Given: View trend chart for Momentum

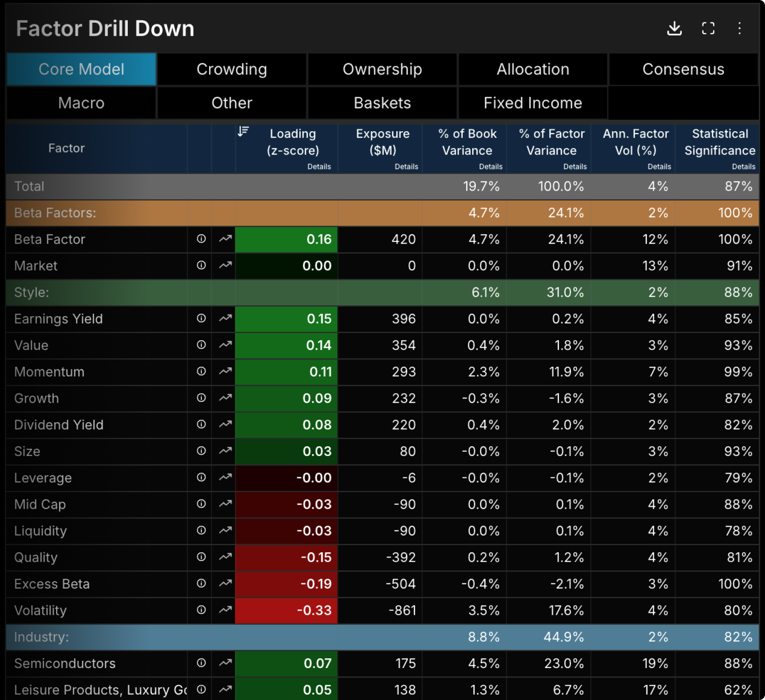Looking at the screenshot, I should tap(225, 371).
